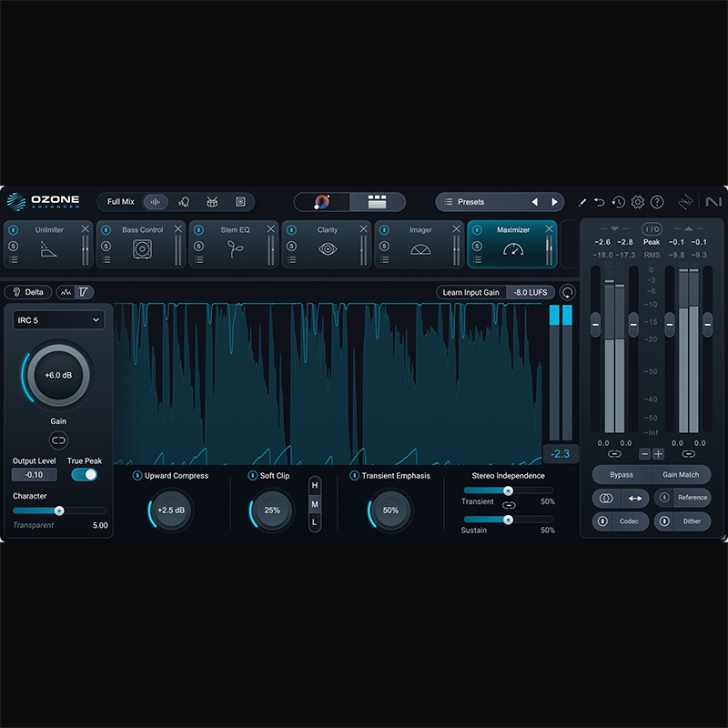
Task: Click the Output Level -0.10 field
Action: tap(35, 474)
